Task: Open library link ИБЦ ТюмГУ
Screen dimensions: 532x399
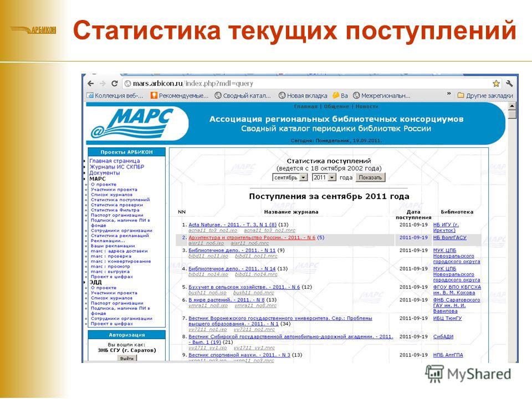Action: pyautogui.click(x=447, y=318)
